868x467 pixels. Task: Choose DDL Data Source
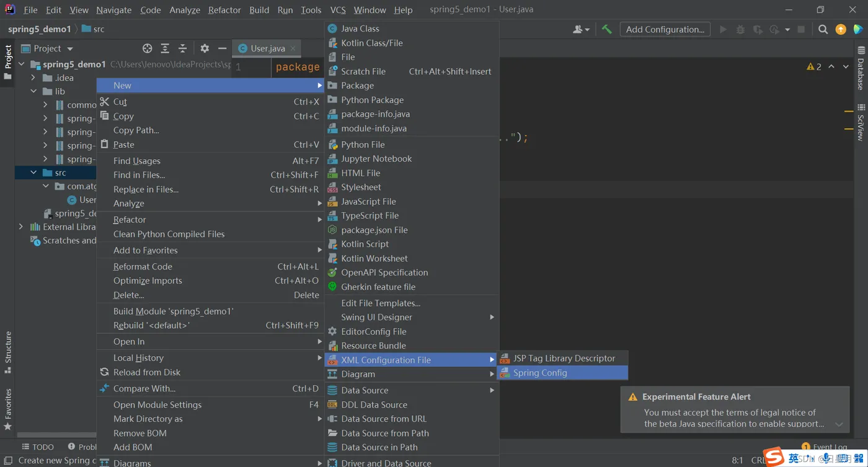tap(412, 404)
